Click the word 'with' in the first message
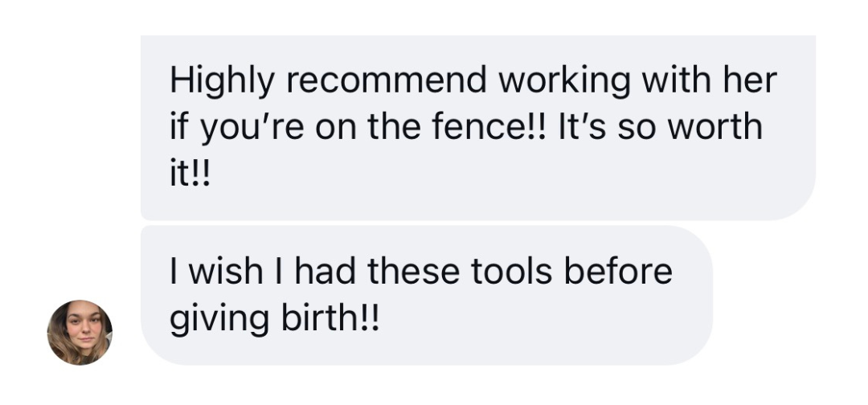 (x=676, y=80)
